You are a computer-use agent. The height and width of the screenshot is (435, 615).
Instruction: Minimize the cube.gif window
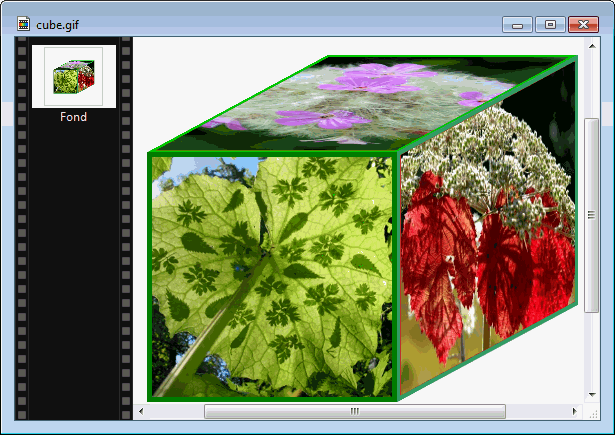point(517,25)
